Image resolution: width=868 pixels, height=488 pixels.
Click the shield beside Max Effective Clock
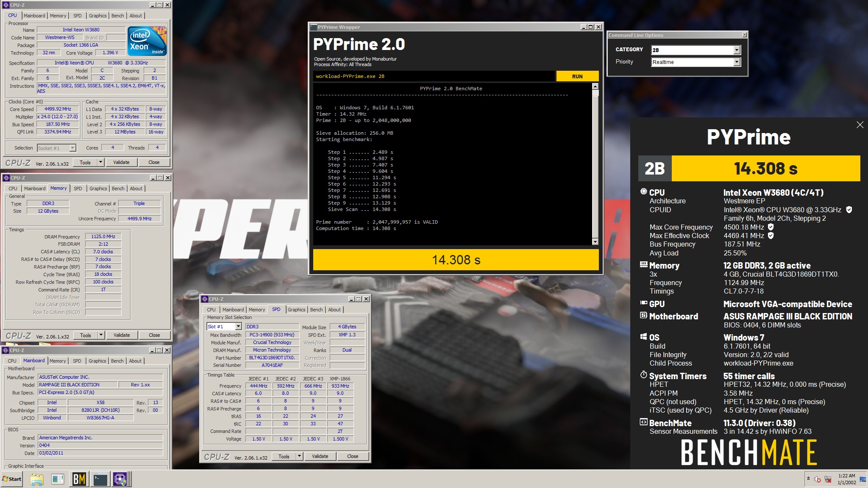pos(771,236)
